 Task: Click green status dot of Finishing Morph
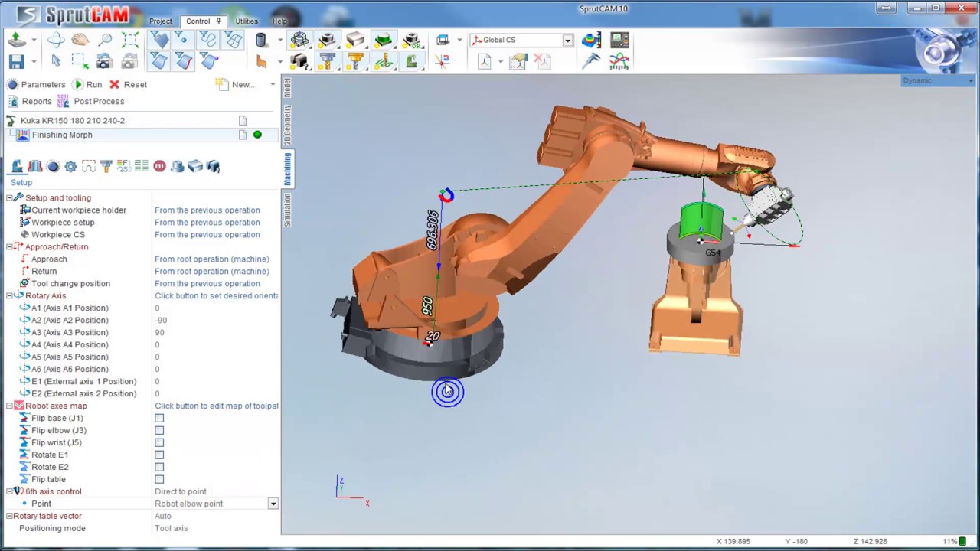[257, 135]
